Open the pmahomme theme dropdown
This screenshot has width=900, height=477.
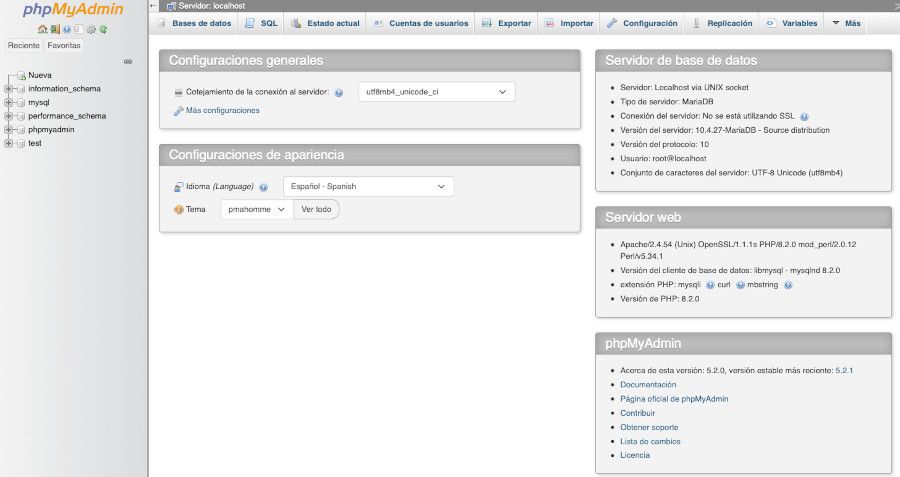click(257, 210)
